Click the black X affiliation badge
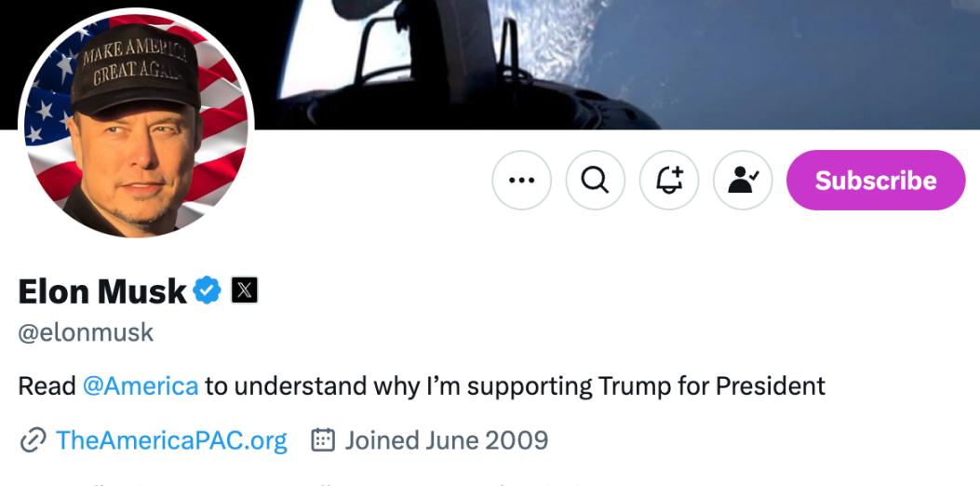This screenshot has width=980, height=486. (244, 290)
